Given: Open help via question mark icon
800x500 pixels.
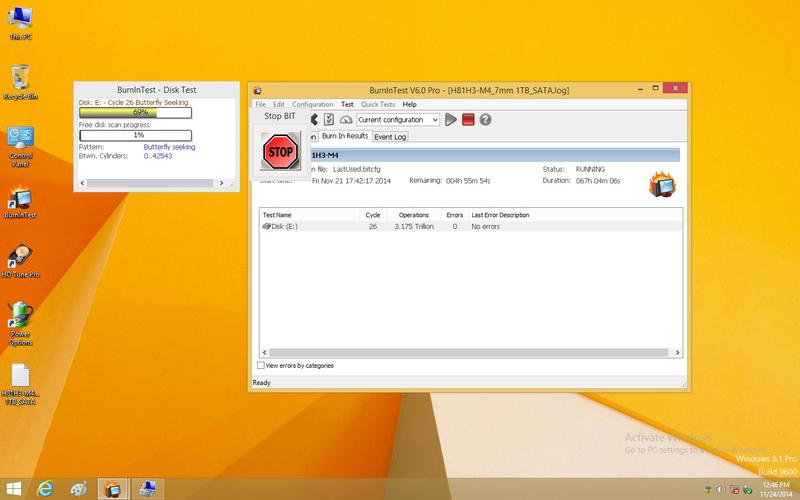Looking at the screenshot, I should (485, 119).
